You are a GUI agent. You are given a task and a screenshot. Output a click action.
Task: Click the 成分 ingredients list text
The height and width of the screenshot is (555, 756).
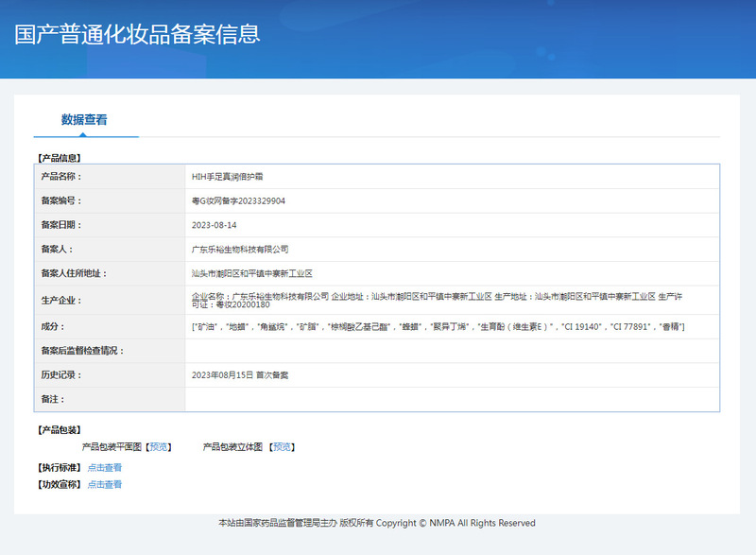[438, 326]
